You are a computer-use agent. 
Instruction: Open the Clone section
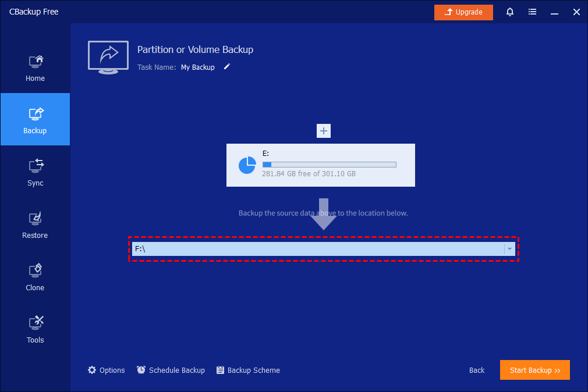[x=35, y=277]
